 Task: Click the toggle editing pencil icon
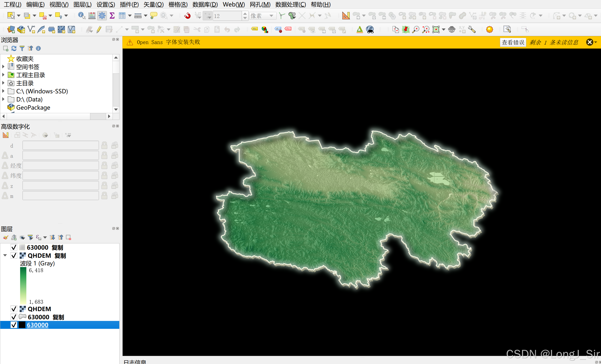click(x=99, y=29)
